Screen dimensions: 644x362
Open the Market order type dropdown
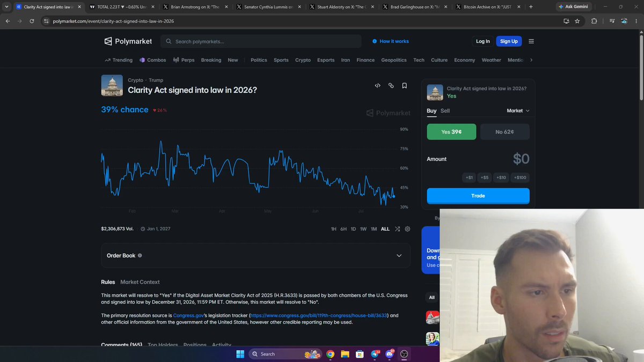[x=518, y=110]
